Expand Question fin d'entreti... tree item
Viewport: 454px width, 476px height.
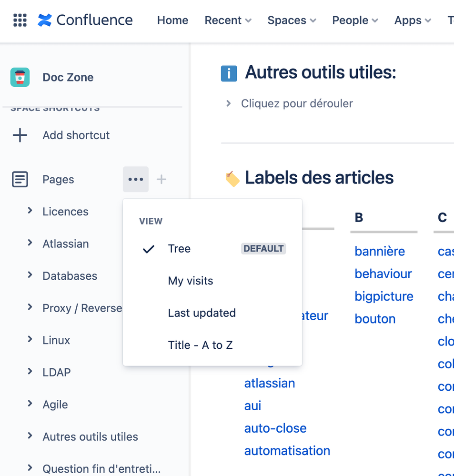[x=30, y=468]
